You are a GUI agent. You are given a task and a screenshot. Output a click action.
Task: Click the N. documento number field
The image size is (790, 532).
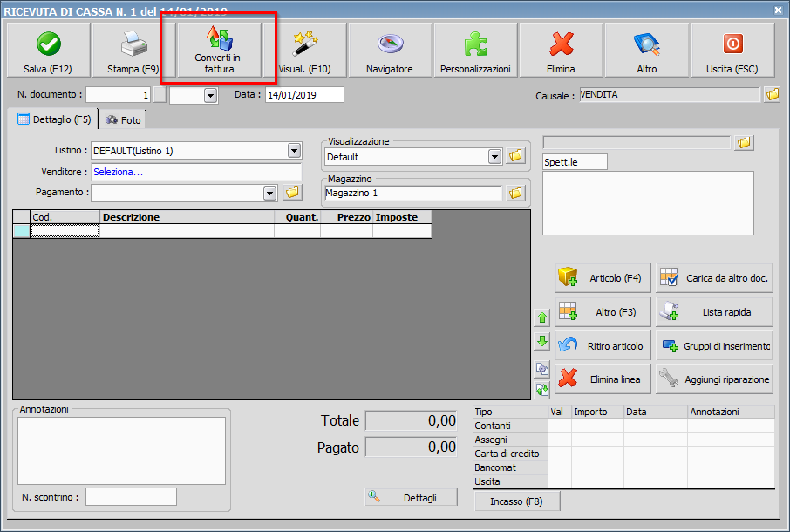click(119, 95)
